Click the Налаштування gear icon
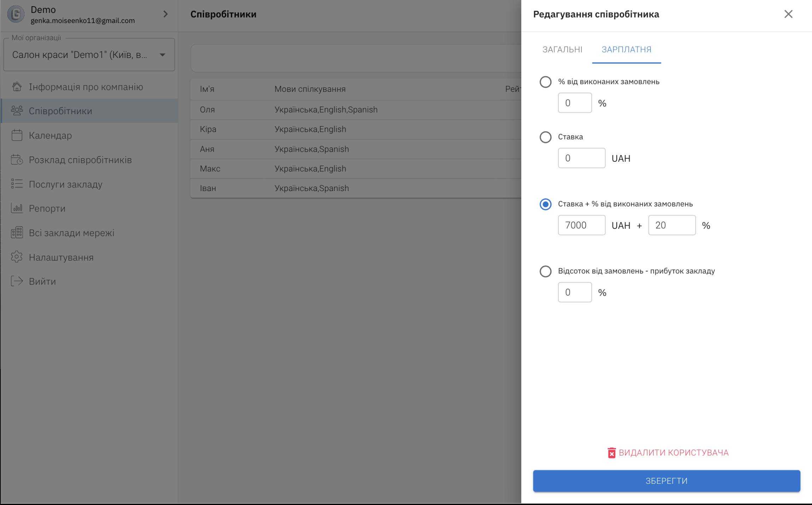812x505 pixels. (x=17, y=257)
